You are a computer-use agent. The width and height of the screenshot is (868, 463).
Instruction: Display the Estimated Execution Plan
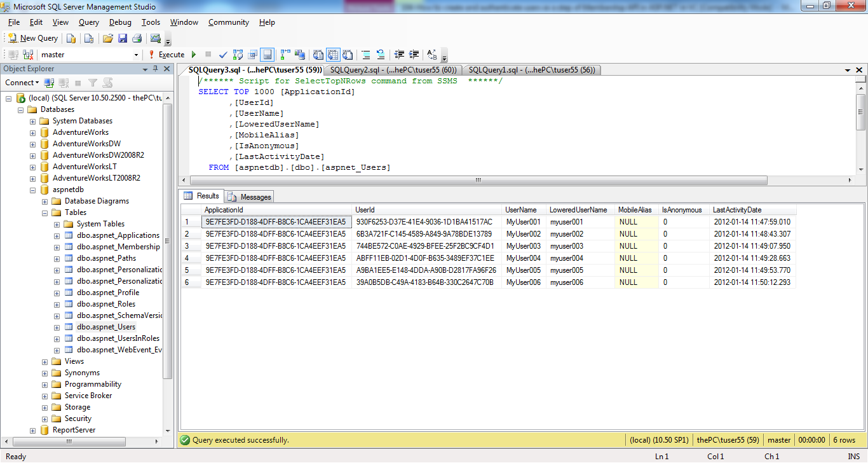[x=238, y=55]
